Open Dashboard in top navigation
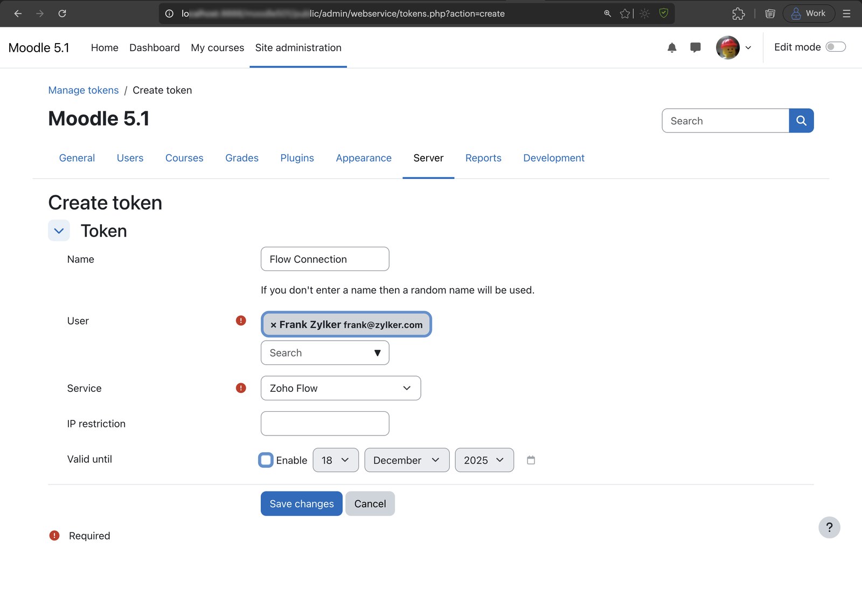 tap(155, 47)
